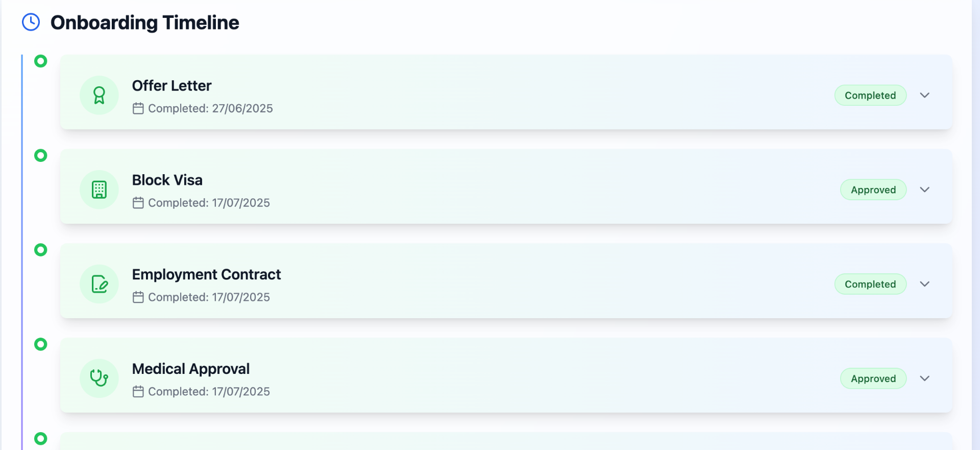Expand the Medical Approval step chevron
This screenshot has width=980, height=450.
[924, 378]
